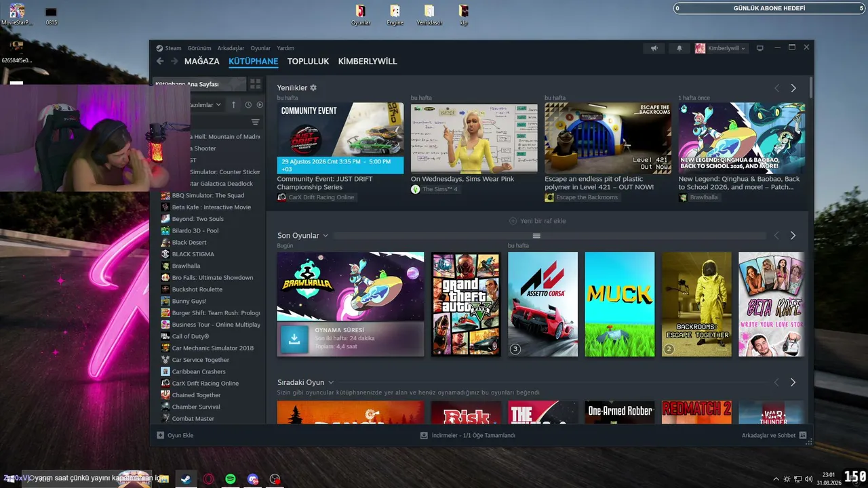
Task: Expand the Sıradaki Oyun shelf dropdown
Action: pyautogui.click(x=331, y=382)
